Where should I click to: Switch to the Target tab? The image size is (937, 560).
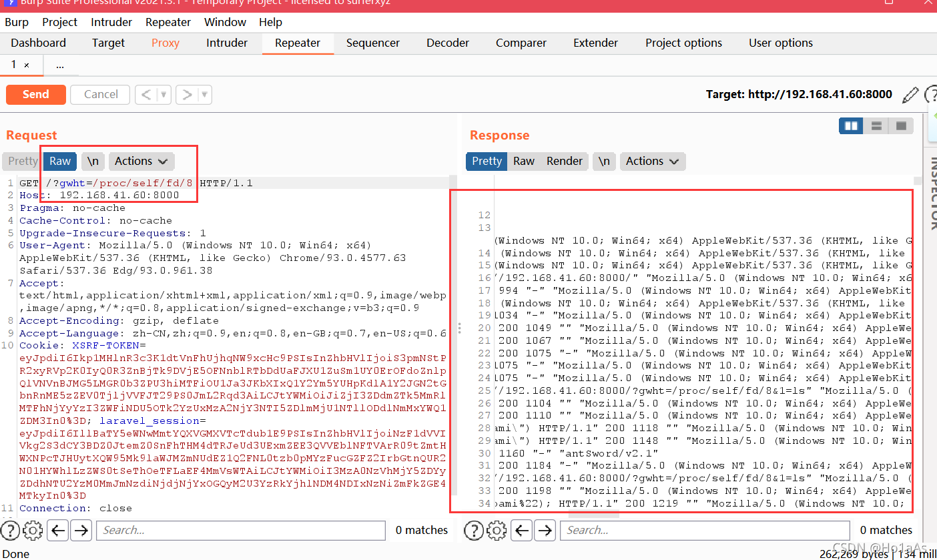pos(109,43)
